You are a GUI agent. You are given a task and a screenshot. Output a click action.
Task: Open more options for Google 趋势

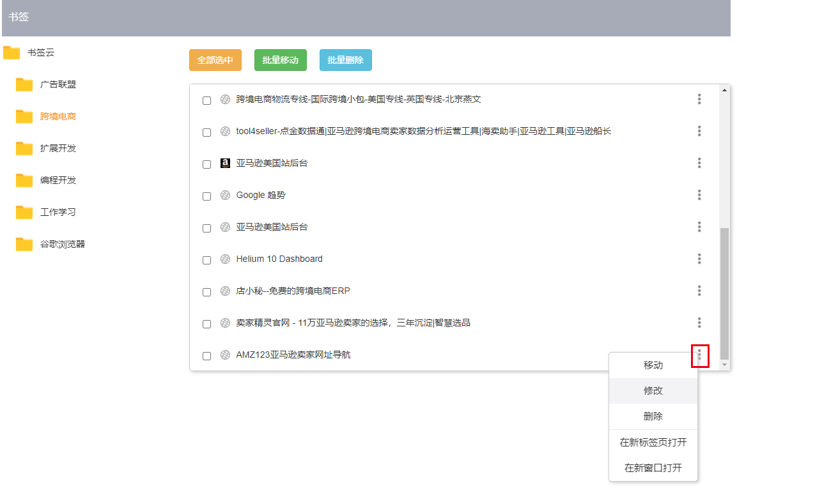click(699, 195)
